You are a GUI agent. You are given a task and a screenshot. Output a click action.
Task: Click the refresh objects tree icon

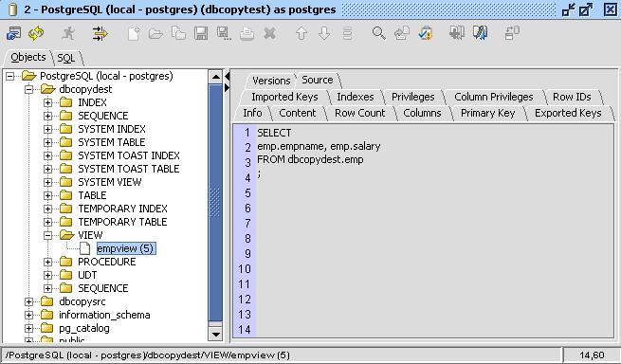pos(36,33)
